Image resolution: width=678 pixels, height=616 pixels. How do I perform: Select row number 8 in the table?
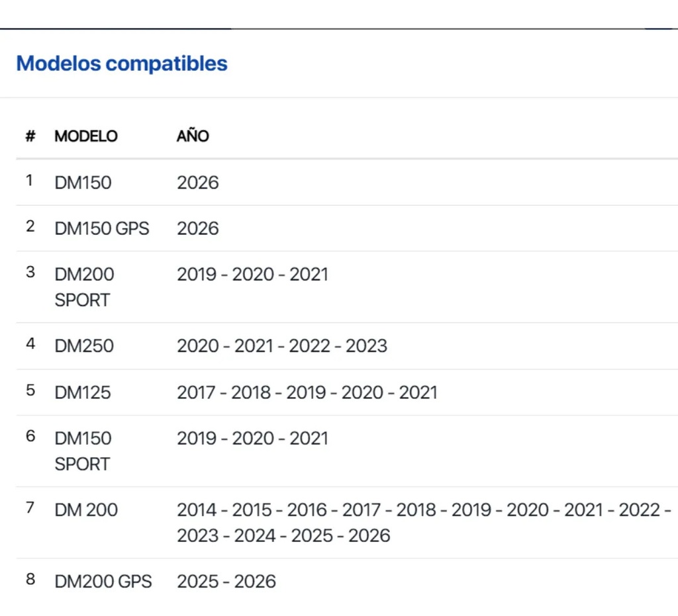point(30,580)
